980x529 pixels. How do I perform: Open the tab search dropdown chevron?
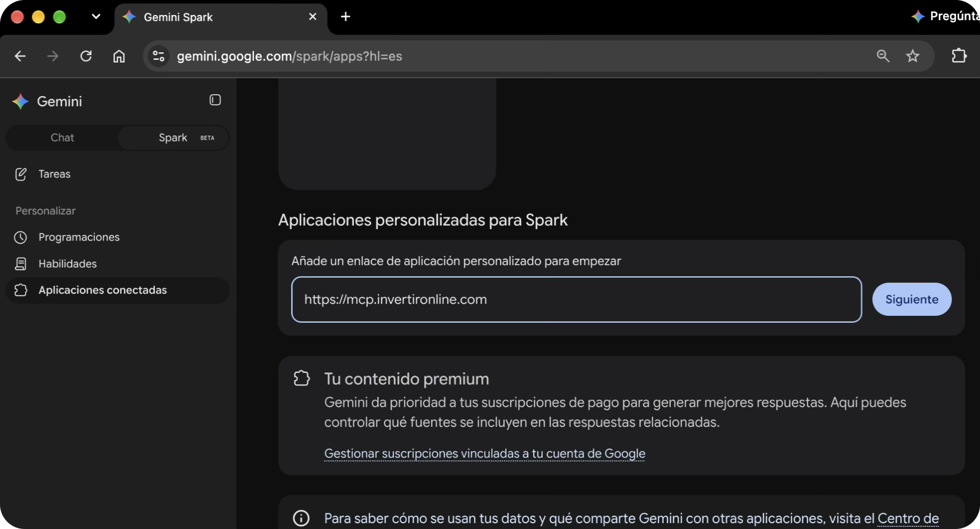(x=96, y=17)
